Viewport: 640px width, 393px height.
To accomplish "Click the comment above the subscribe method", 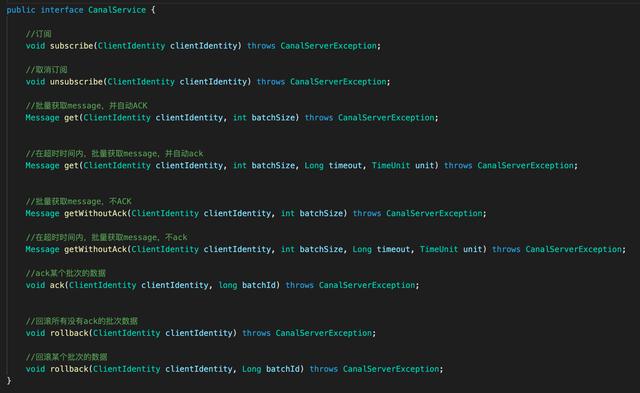I will click(x=38, y=34).
